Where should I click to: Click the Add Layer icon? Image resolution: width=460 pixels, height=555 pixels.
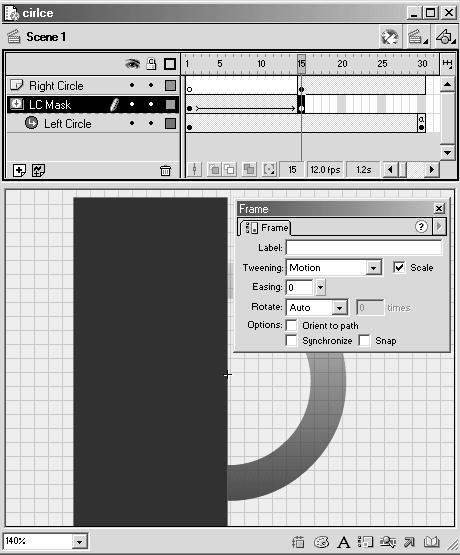(19, 171)
